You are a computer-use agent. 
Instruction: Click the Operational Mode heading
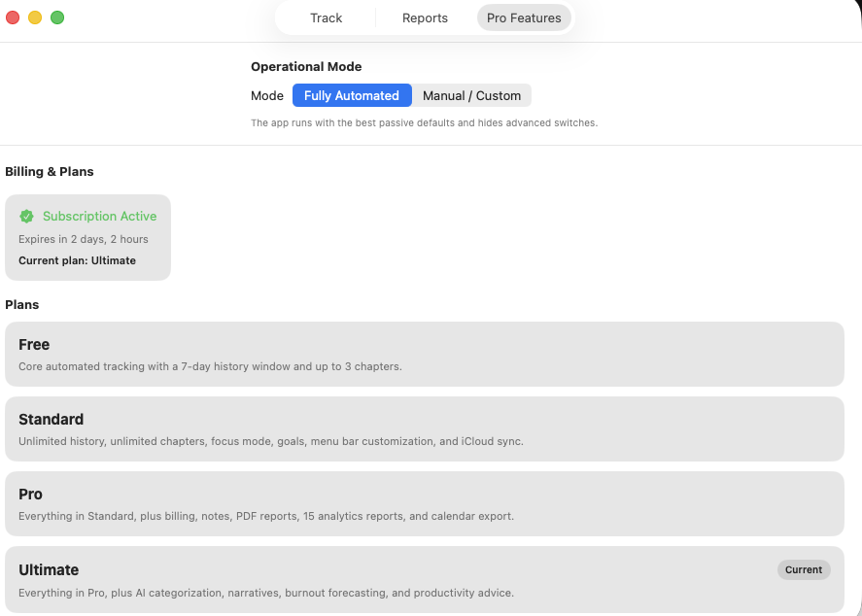coord(306,66)
